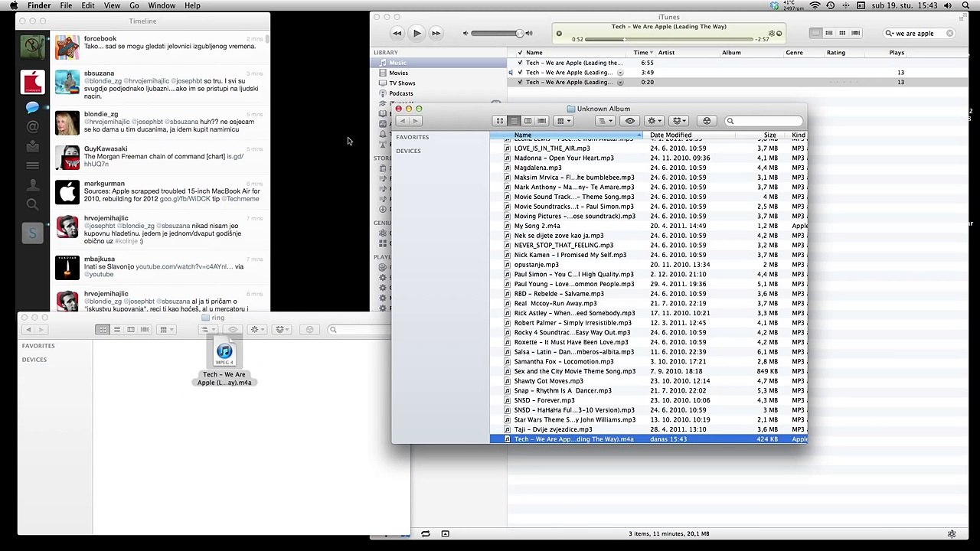
Task: Open the Twitter Search magnifier icon
Action: (32, 204)
